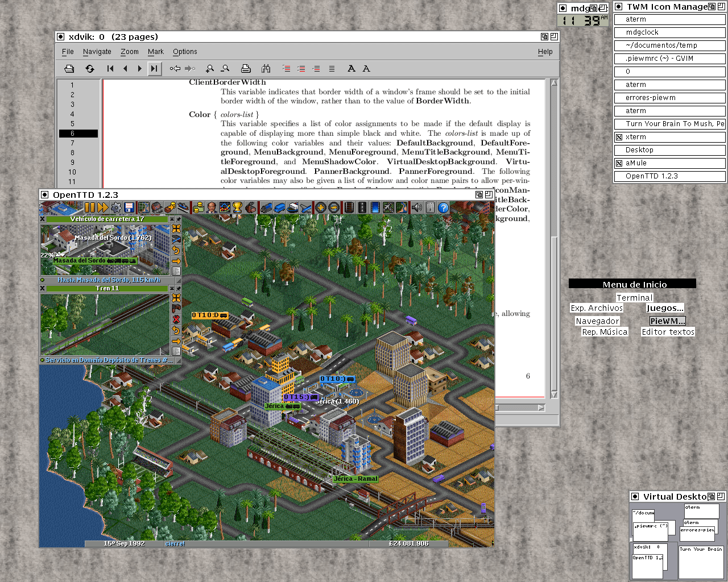Click the blue question mark help icon
Viewport: 728px width, 582px height.
443,208
